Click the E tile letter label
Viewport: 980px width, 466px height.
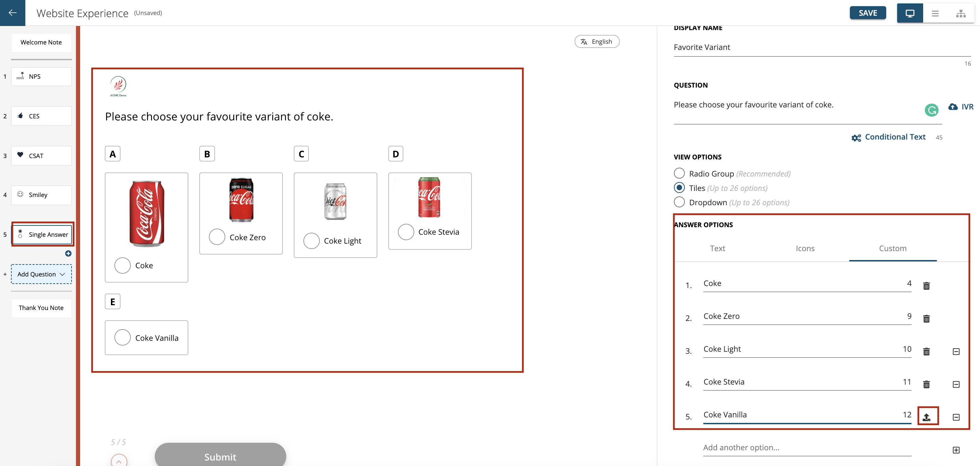[113, 302]
